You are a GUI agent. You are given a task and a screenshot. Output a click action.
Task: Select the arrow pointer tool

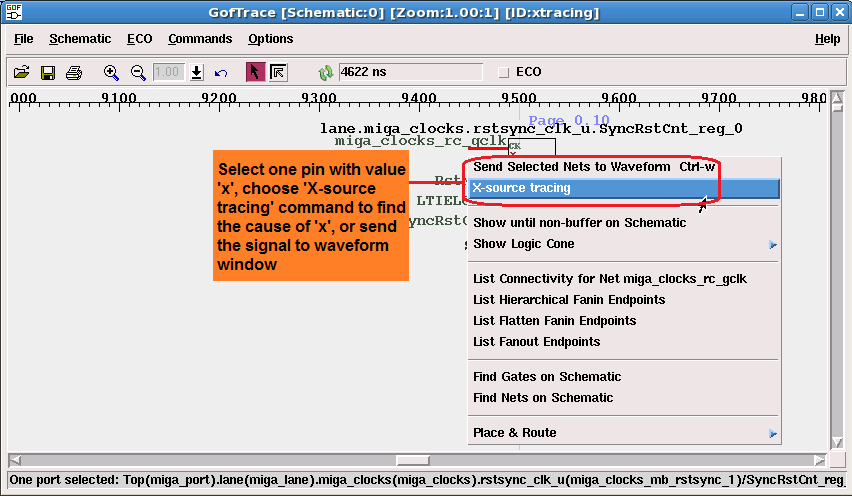[x=255, y=72]
